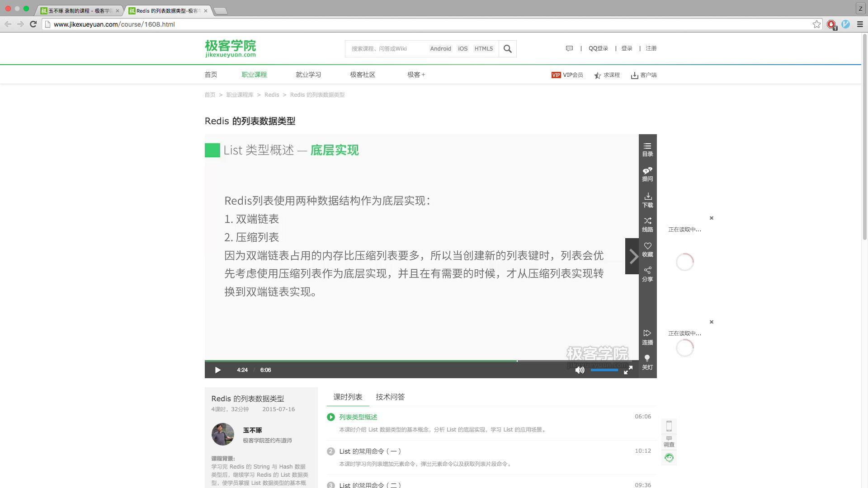The height and width of the screenshot is (488, 868).
Task: Click the 分享 share icon
Action: [647, 274]
